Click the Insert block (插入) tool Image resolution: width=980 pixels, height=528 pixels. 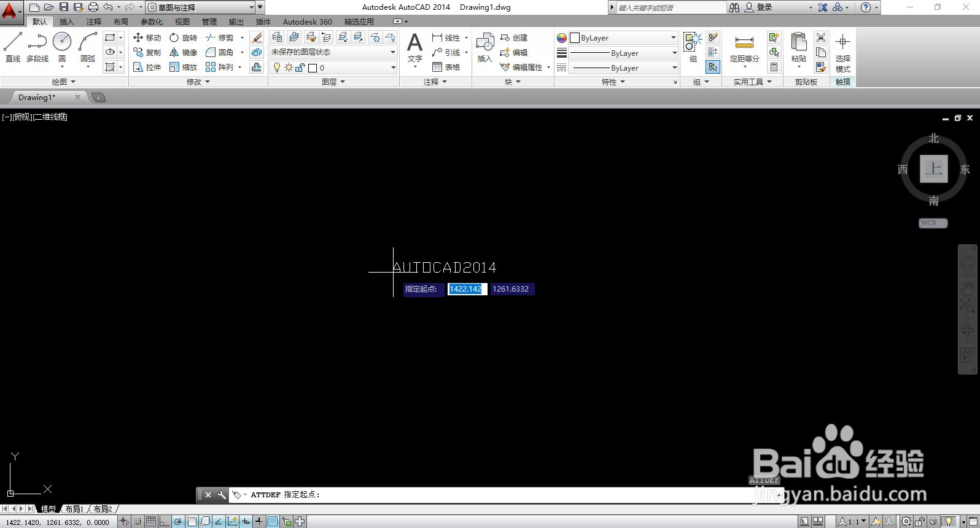coord(484,48)
